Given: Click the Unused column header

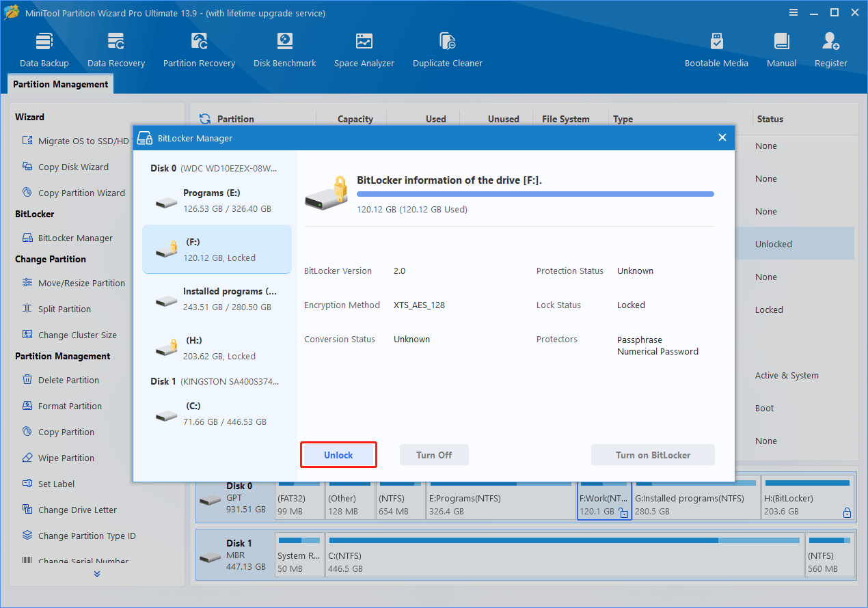Looking at the screenshot, I should point(503,119).
